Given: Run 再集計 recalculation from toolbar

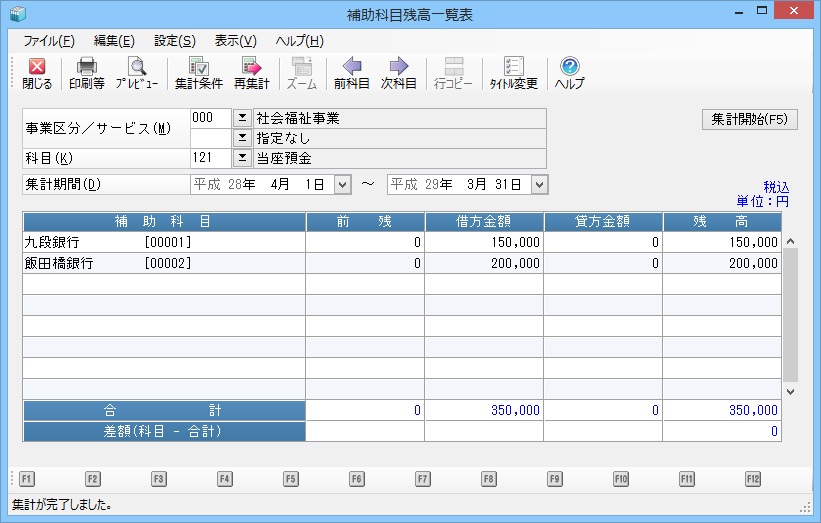Looking at the screenshot, I should tap(252, 74).
